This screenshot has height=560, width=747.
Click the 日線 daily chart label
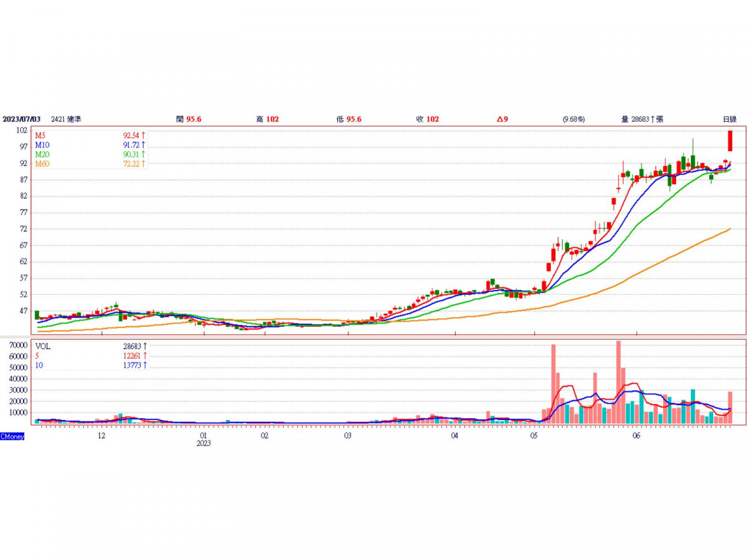[x=730, y=119]
